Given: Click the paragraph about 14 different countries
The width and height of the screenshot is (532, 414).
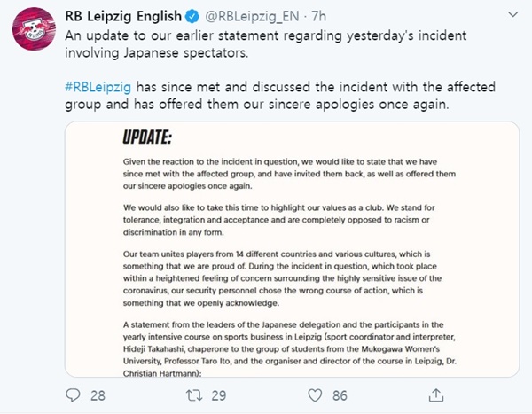Looking at the screenshot, I should click(282, 278).
